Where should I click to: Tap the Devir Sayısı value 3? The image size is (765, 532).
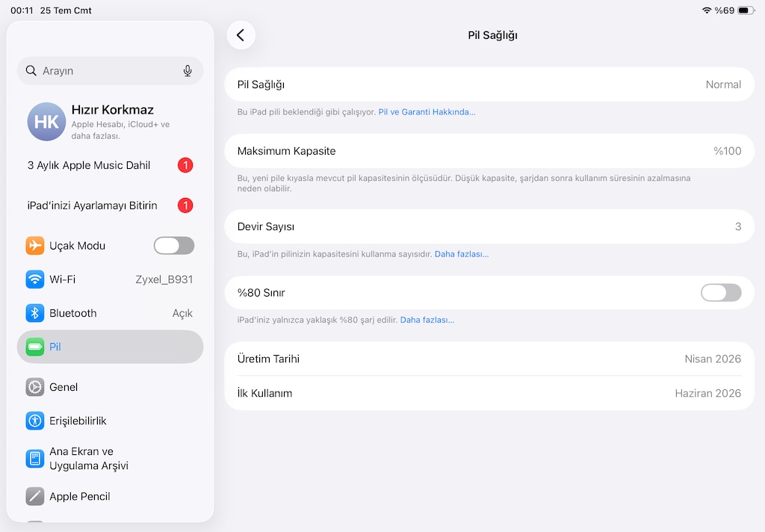tap(738, 226)
